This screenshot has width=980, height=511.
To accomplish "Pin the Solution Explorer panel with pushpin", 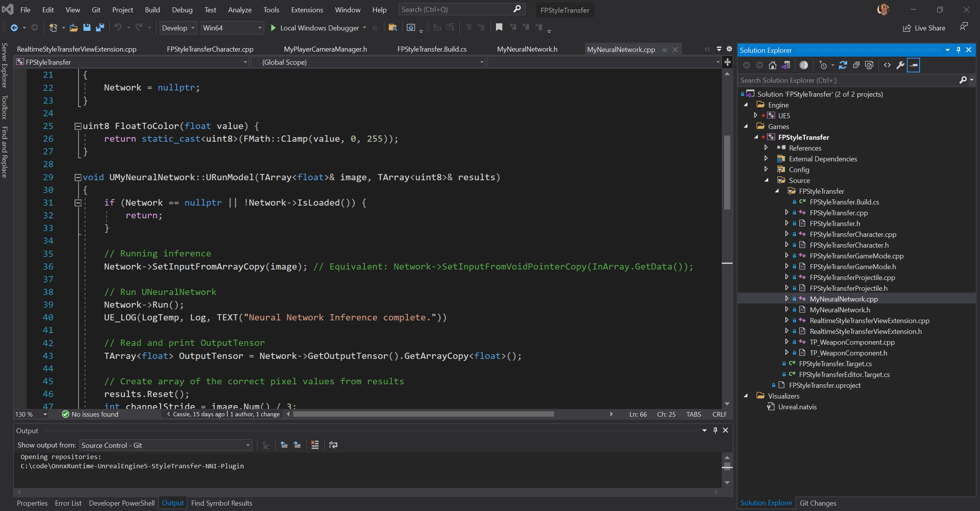I will tap(958, 50).
